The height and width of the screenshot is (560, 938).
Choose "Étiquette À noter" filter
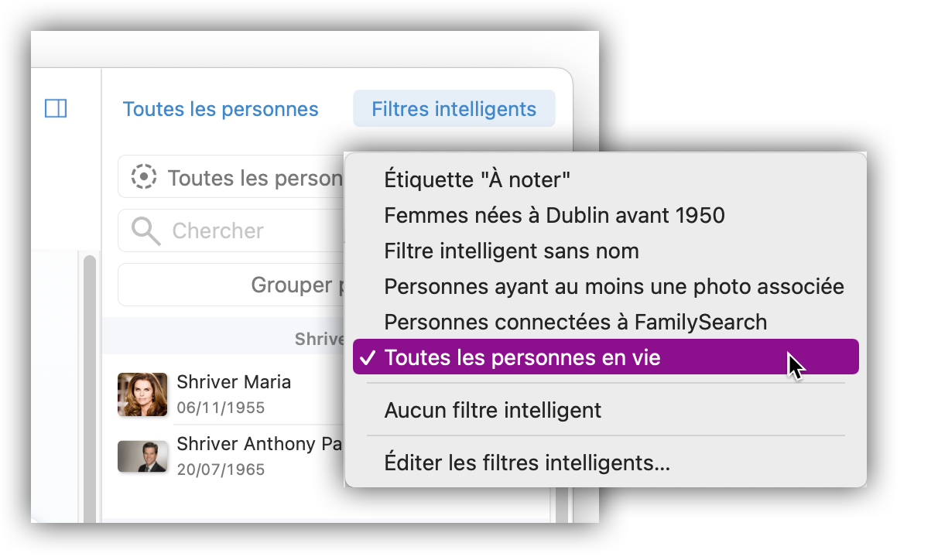478,179
